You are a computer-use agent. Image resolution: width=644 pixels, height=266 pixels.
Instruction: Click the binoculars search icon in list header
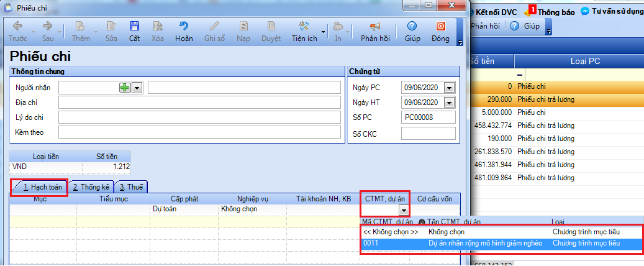tap(422, 222)
